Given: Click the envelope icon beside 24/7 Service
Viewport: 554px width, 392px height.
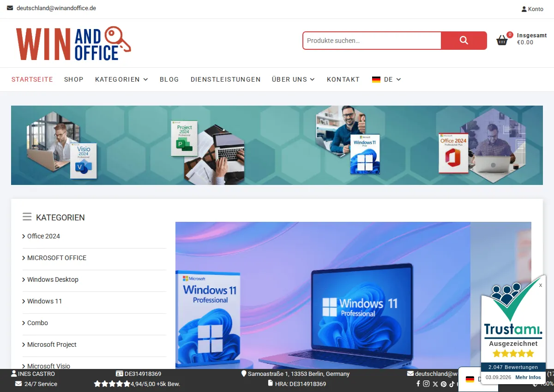Looking at the screenshot, I should point(18,384).
